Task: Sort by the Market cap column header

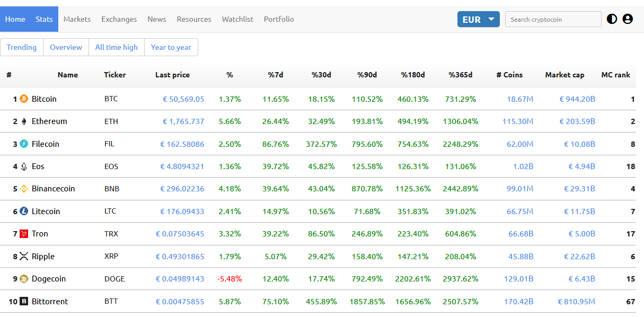Action: (564, 75)
